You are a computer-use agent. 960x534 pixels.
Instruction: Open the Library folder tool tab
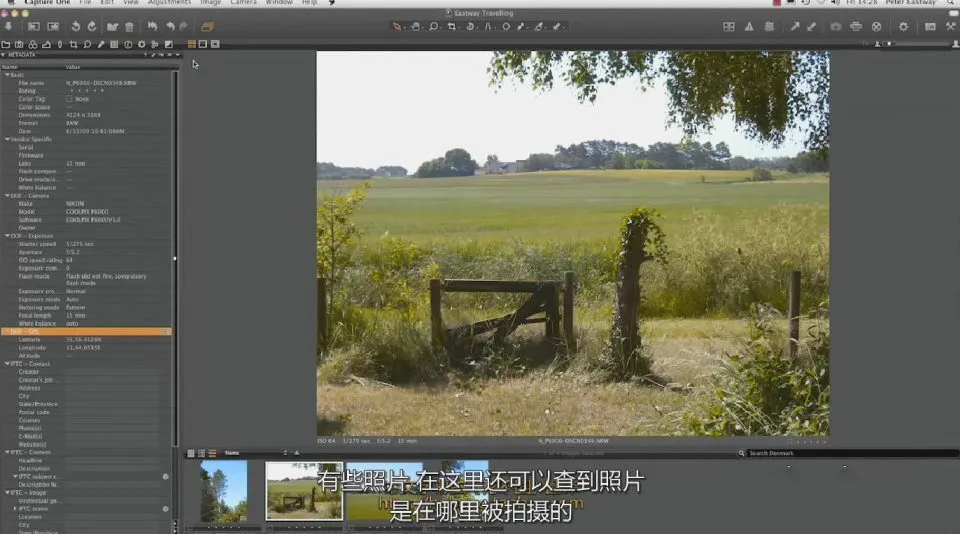(6, 45)
